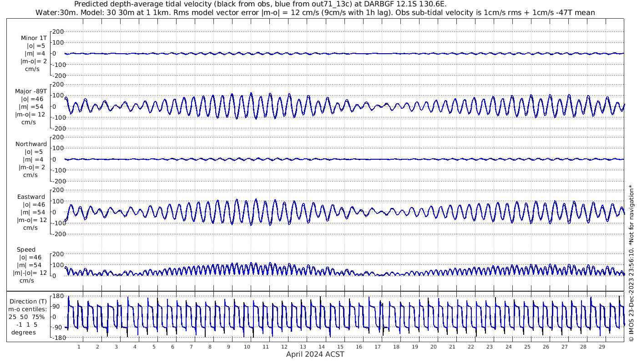Click the 100 tick of Northward panel
The width and height of the screenshot is (637, 364).
pyautogui.click(x=58, y=148)
